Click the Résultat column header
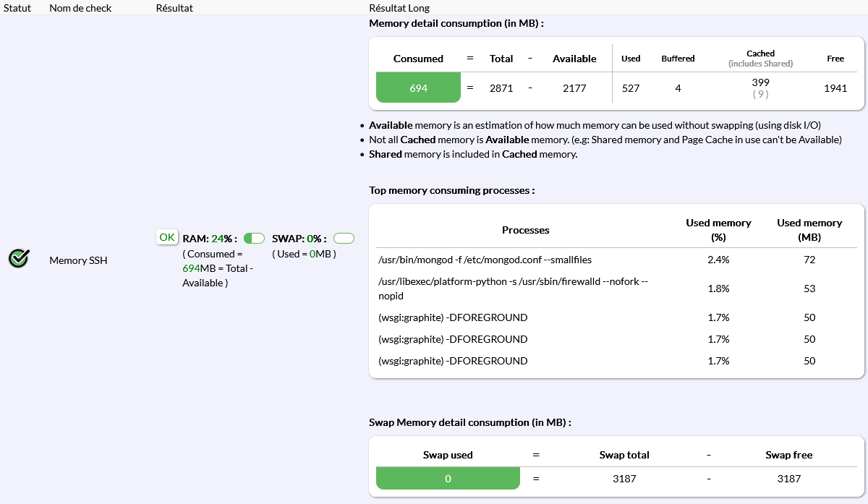Image resolution: width=868 pixels, height=504 pixels. click(174, 8)
